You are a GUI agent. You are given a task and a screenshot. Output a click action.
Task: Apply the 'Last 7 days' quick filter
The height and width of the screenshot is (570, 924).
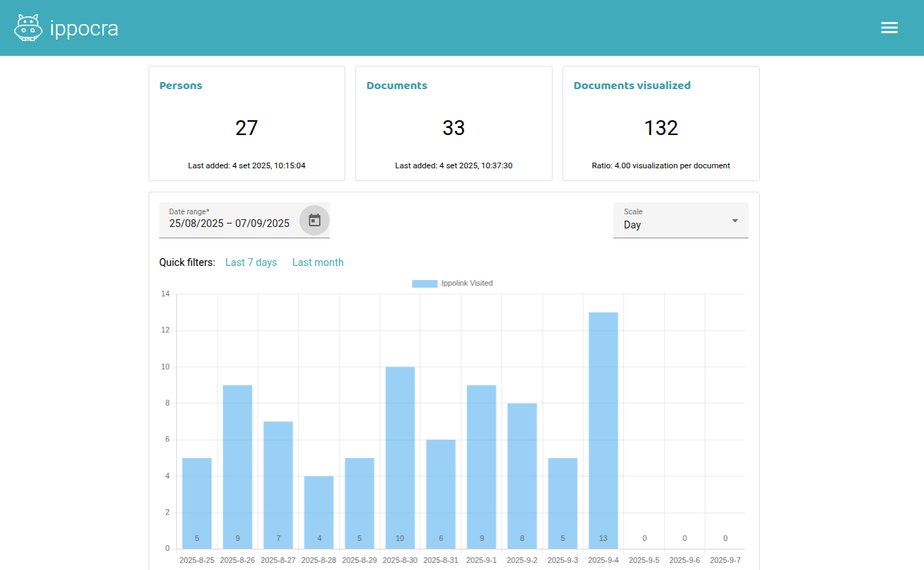[251, 262]
